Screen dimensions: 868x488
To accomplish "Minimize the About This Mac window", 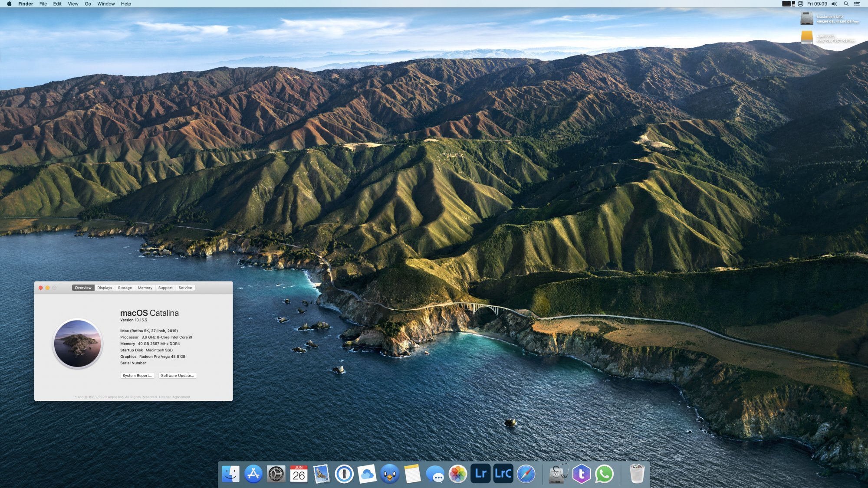I will coord(48,288).
